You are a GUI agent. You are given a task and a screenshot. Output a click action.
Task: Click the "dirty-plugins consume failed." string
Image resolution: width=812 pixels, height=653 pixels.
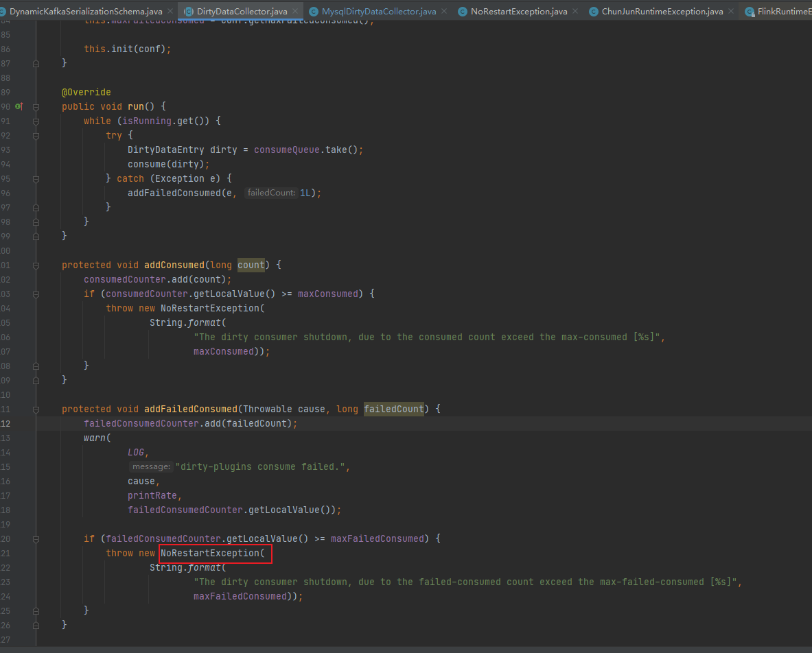(260, 466)
